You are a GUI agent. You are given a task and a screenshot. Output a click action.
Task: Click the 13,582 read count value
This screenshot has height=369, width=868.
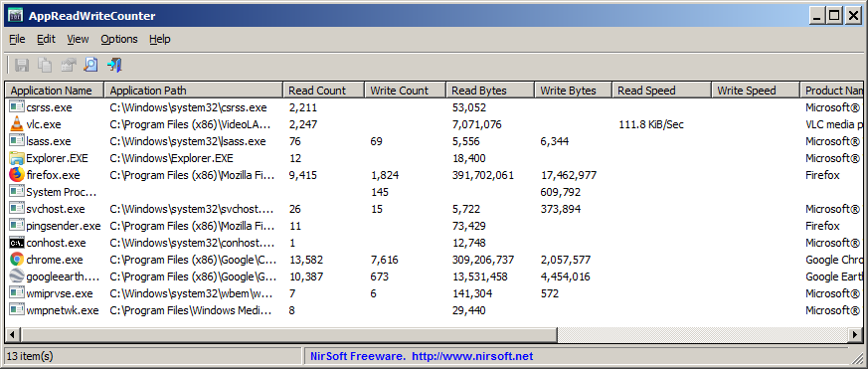click(305, 260)
